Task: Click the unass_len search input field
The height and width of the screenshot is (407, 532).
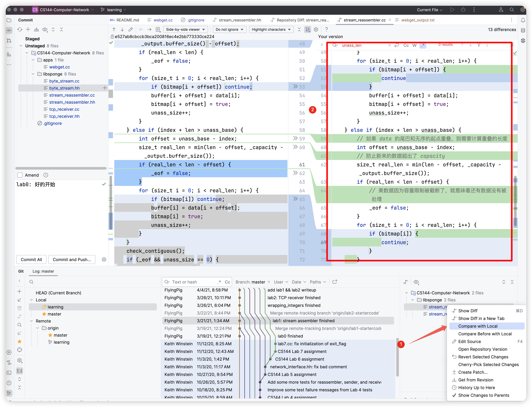Action: (x=364, y=45)
